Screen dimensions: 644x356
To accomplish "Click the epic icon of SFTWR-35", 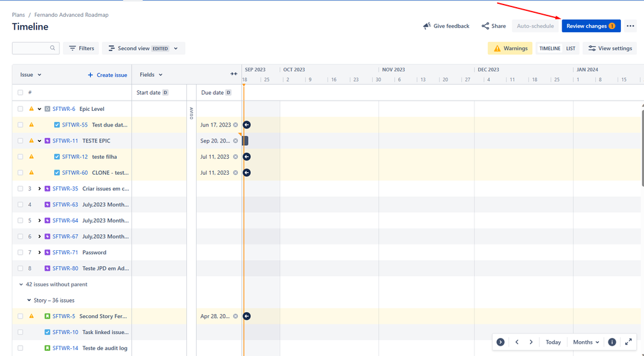I will point(47,189).
